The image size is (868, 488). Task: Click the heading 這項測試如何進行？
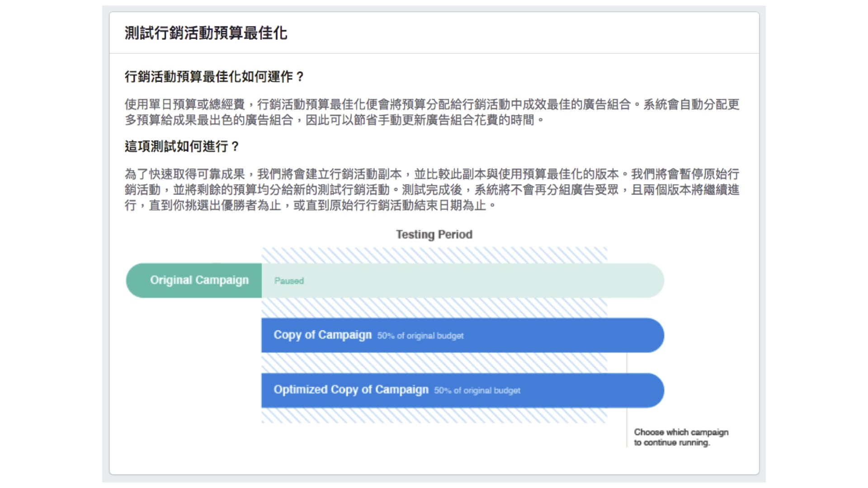click(x=182, y=146)
